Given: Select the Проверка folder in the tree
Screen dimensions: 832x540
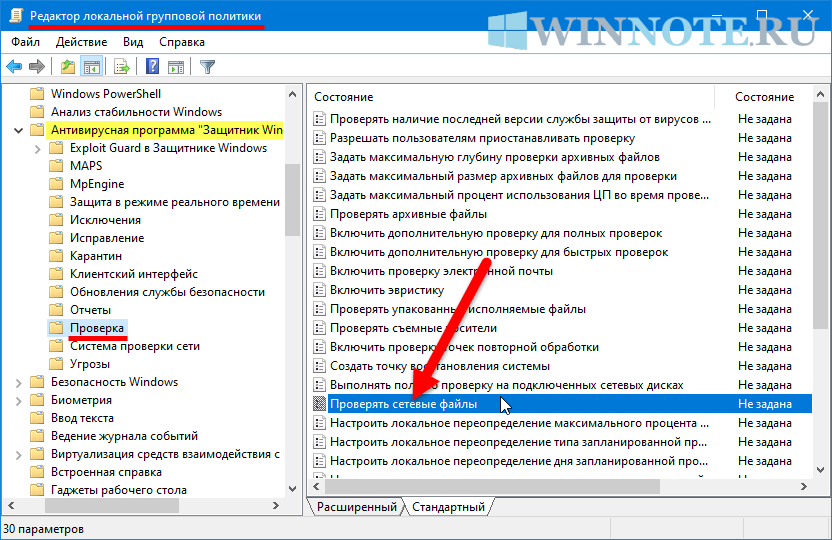Looking at the screenshot, I should [x=97, y=328].
